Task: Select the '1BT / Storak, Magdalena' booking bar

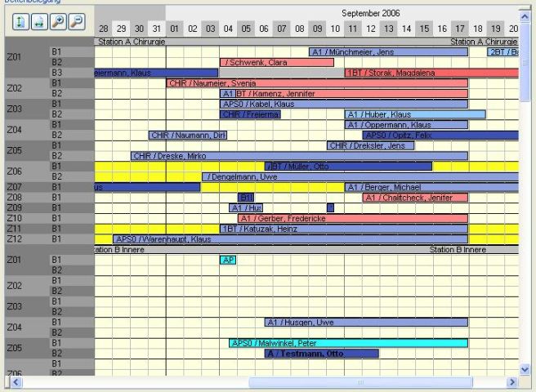Action: pyautogui.click(x=431, y=73)
